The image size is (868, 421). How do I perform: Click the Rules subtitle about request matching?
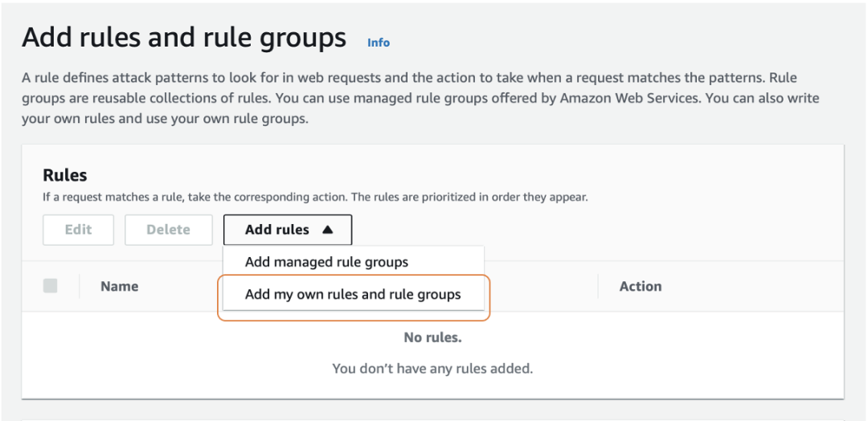pyautogui.click(x=315, y=197)
